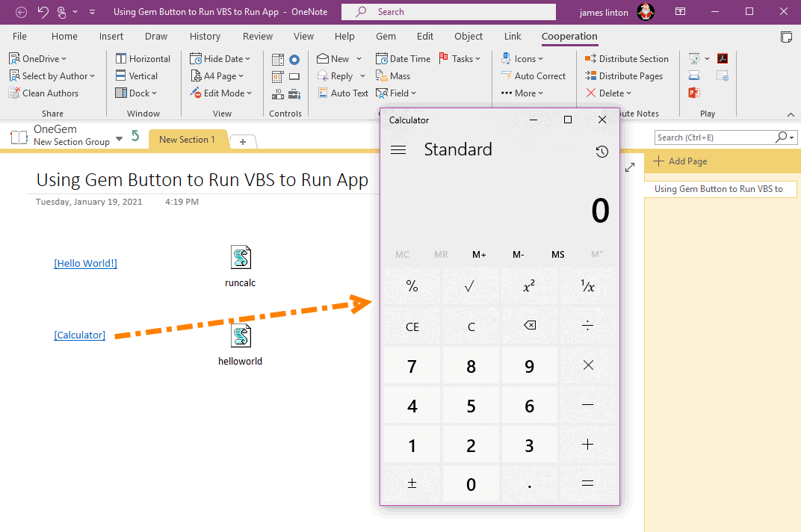Click Distribute Pages button
The height and width of the screenshot is (532, 801).
point(624,75)
